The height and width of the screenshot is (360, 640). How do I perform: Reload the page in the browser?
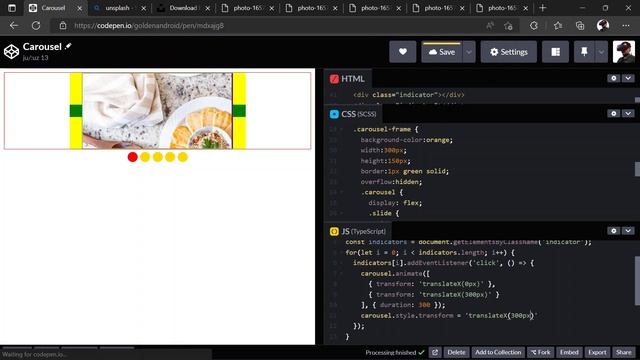click(36, 25)
